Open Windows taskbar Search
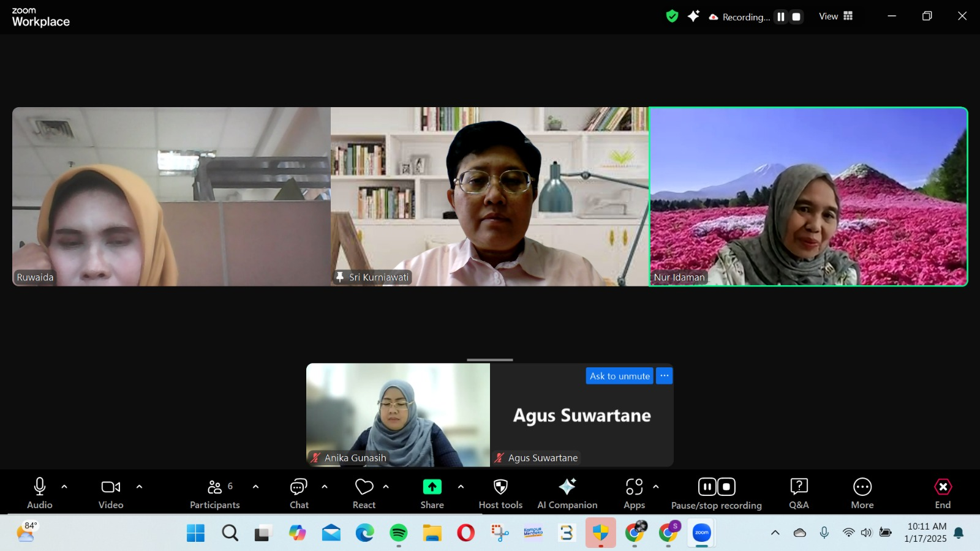The width and height of the screenshot is (980, 551). [230, 533]
